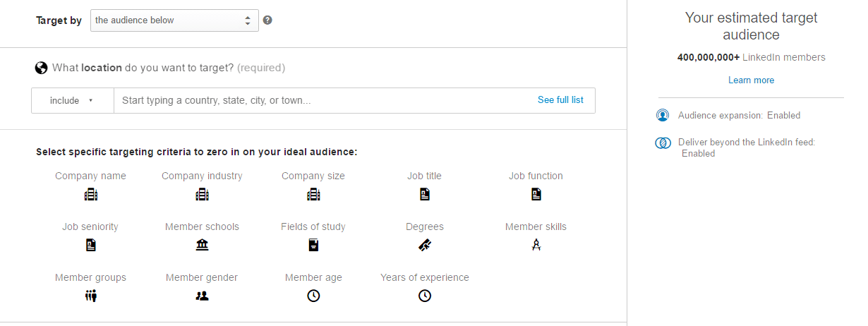Screen dimensions: 868x326
Task: Expand the include location dropdown
Action: [x=73, y=100]
